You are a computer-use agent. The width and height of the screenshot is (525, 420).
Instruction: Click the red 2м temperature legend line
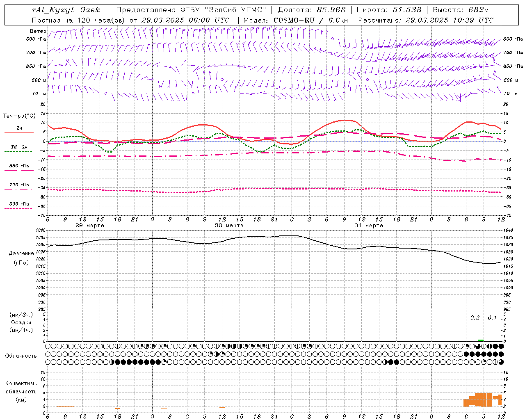pos(19,132)
